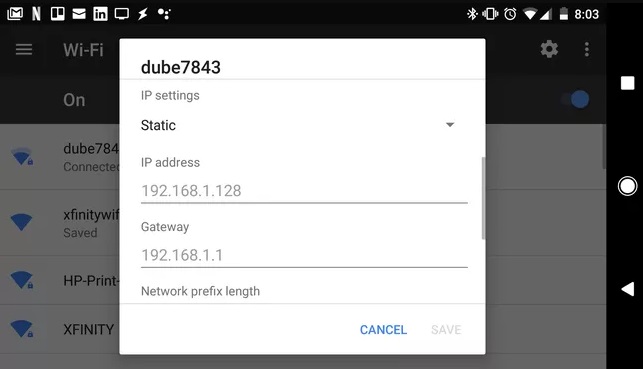Expand IP settings using the dropdown arrow
This screenshot has height=369, width=643.
coord(450,125)
